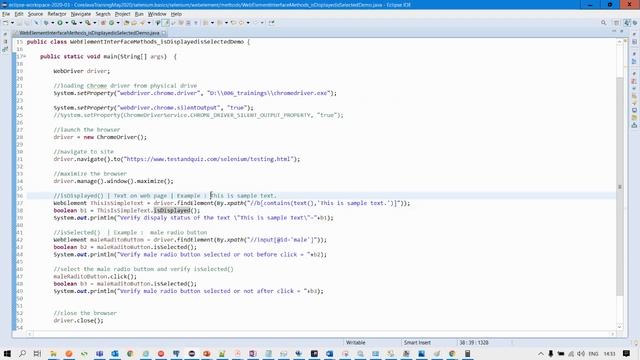This screenshot has height=360, width=640.
Task: Click the scroll up arrow of the editor
Action: (620, 42)
